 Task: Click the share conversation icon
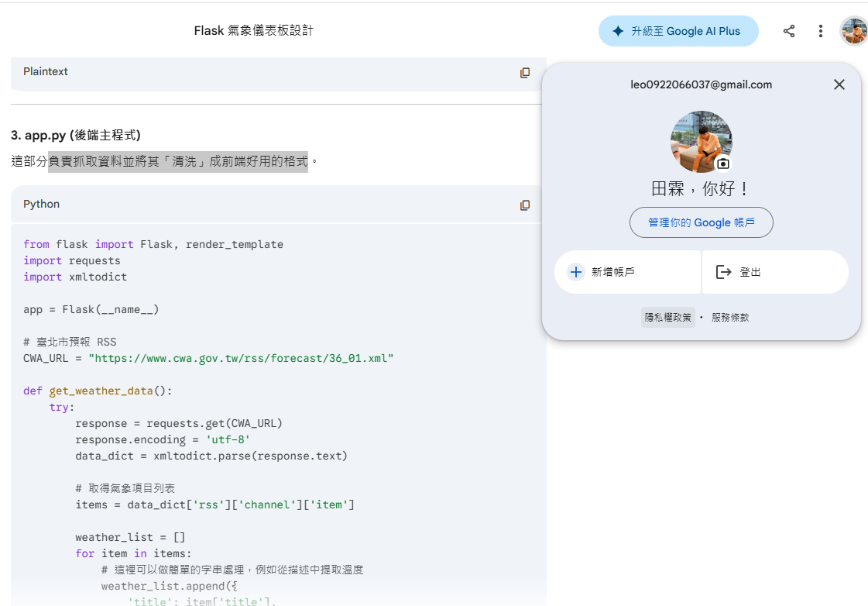pyautogui.click(x=788, y=31)
